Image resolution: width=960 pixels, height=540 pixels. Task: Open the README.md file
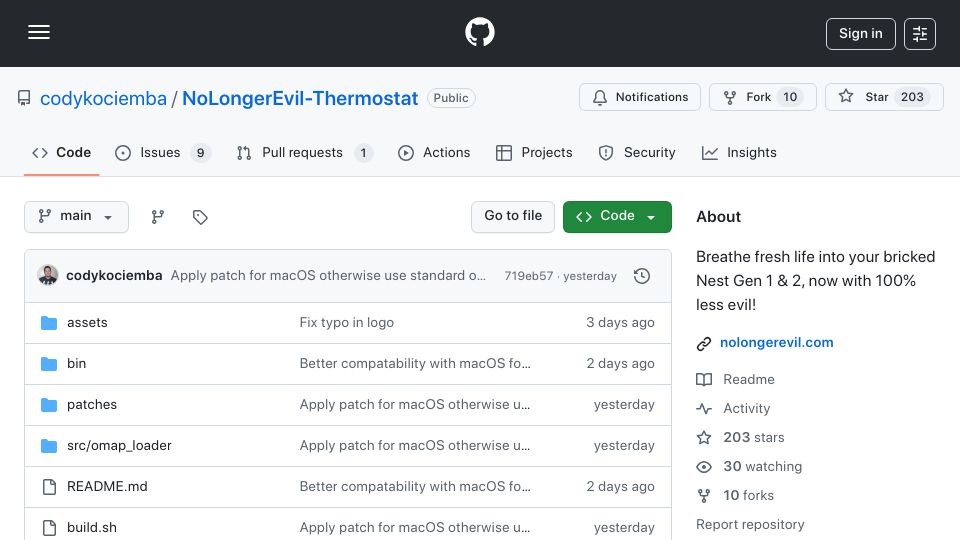pos(107,487)
